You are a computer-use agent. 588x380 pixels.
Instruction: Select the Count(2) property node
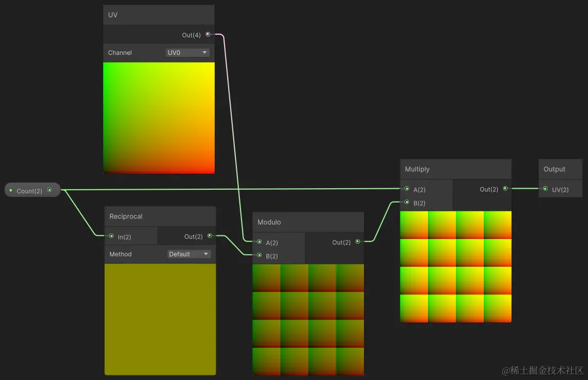pyautogui.click(x=32, y=190)
